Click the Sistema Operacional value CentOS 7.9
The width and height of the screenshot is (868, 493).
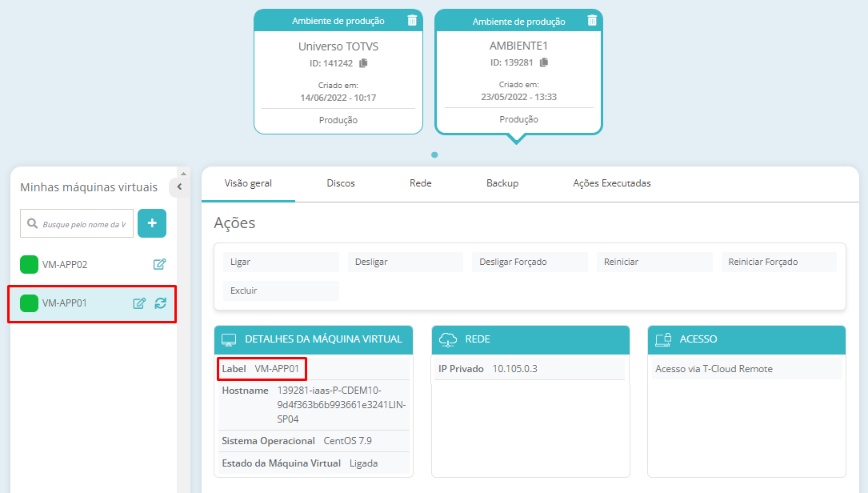[348, 441]
